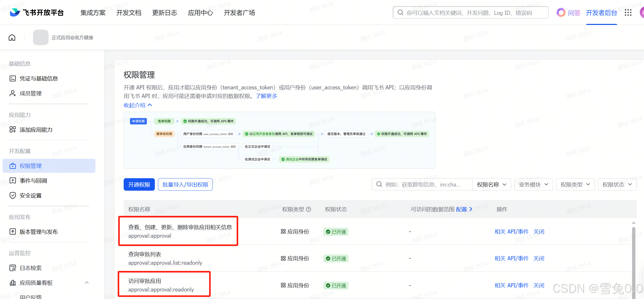Open 开发文档 in top navigation
Viewport: 644px width, 299px height.
point(129,13)
